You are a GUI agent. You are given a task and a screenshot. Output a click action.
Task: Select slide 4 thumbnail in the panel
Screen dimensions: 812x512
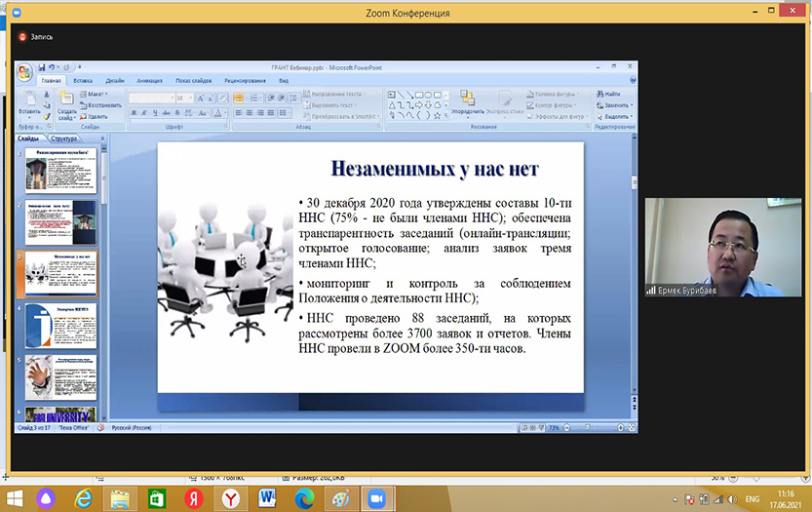(x=60, y=325)
